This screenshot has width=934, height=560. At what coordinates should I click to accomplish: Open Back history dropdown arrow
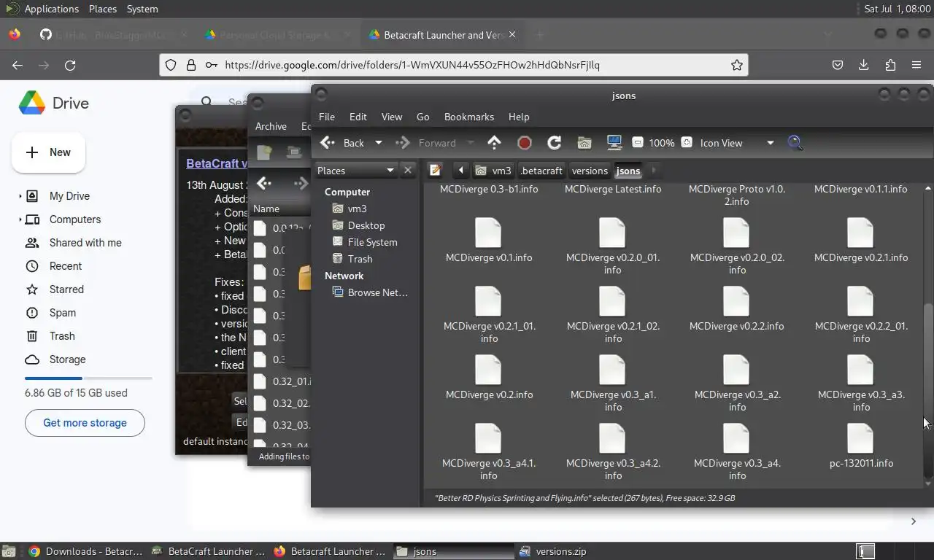(378, 143)
